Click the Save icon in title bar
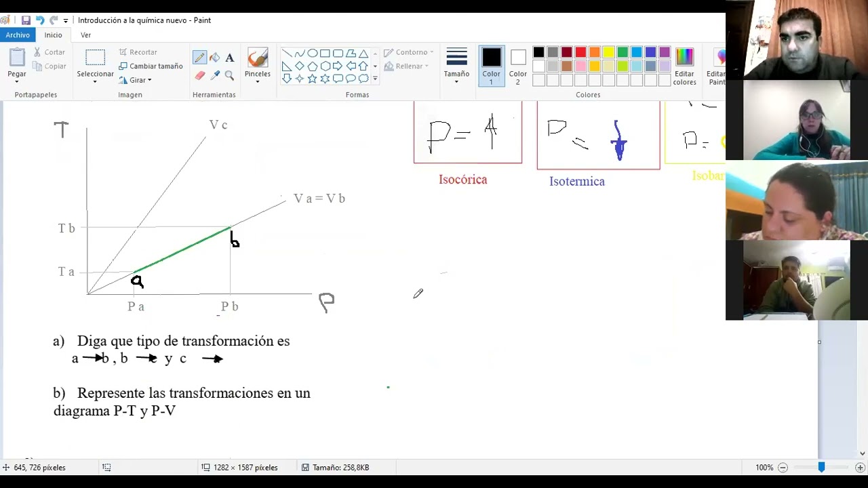 click(x=26, y=20)
